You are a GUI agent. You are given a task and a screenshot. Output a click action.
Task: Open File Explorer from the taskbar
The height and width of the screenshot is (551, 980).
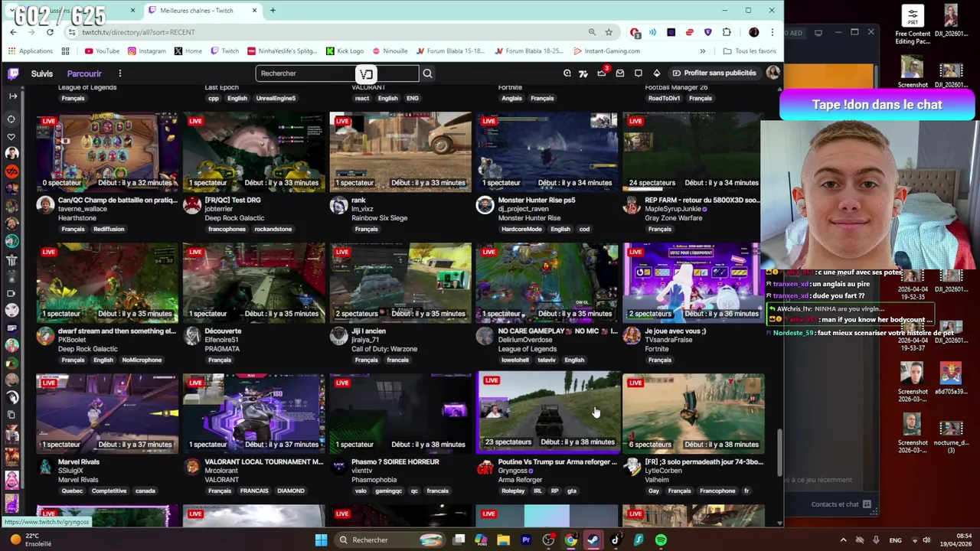pos(503,540)
